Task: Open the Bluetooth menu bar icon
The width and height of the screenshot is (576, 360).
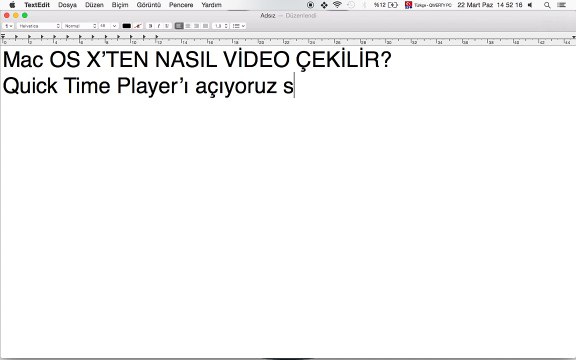Action: [364, 5]
